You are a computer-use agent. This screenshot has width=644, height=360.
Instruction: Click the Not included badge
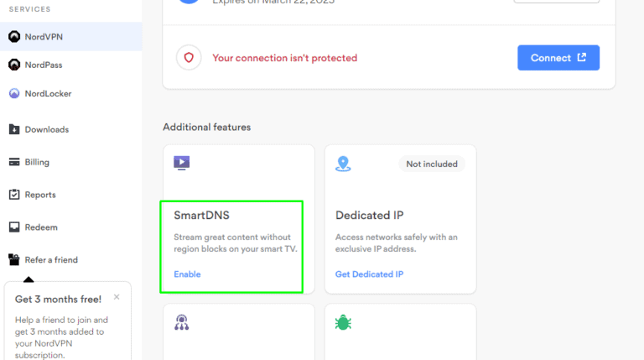coord(432,164)
